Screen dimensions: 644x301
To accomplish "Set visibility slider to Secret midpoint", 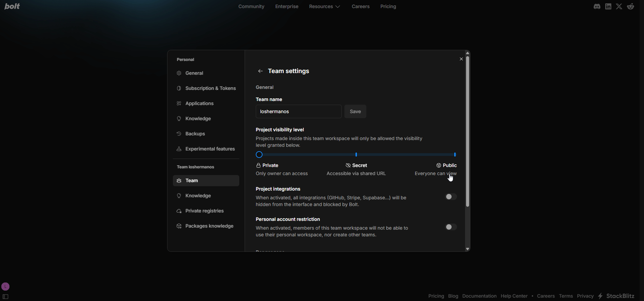I will click(356, 155).
